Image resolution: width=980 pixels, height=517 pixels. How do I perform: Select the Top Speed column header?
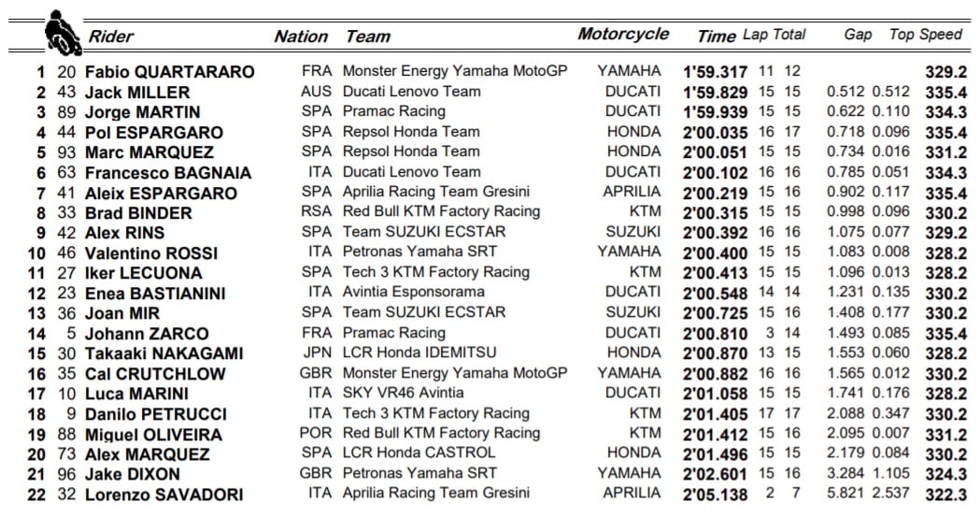(925, 35)
